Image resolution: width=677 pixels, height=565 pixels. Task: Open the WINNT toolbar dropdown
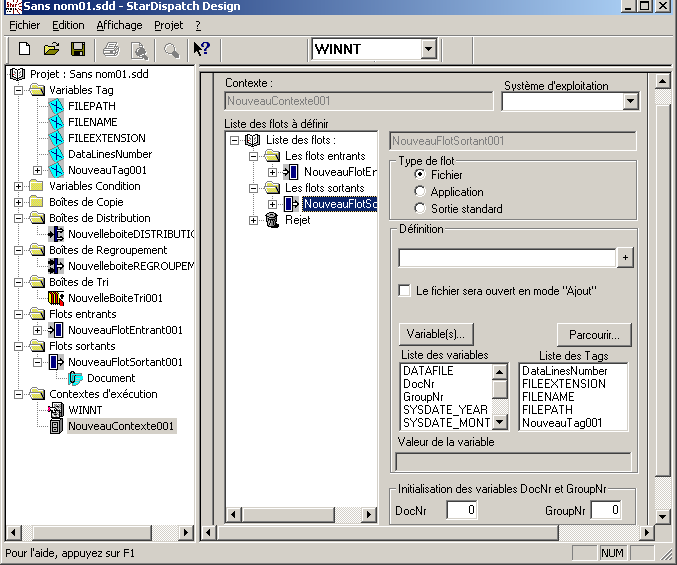pos(428,49)
